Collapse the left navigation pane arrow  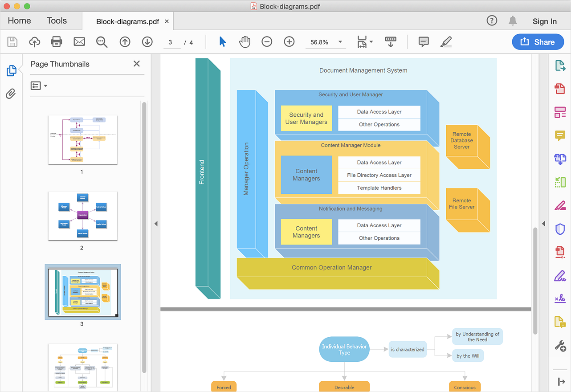point(156,224)
